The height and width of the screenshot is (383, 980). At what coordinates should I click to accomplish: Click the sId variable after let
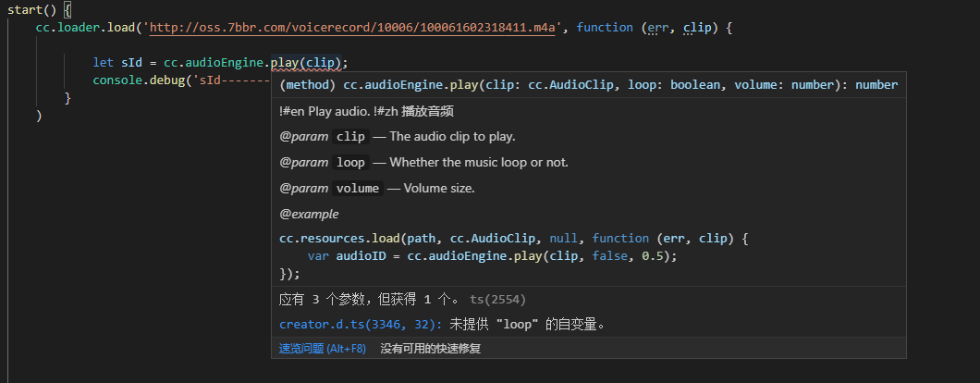130,63
